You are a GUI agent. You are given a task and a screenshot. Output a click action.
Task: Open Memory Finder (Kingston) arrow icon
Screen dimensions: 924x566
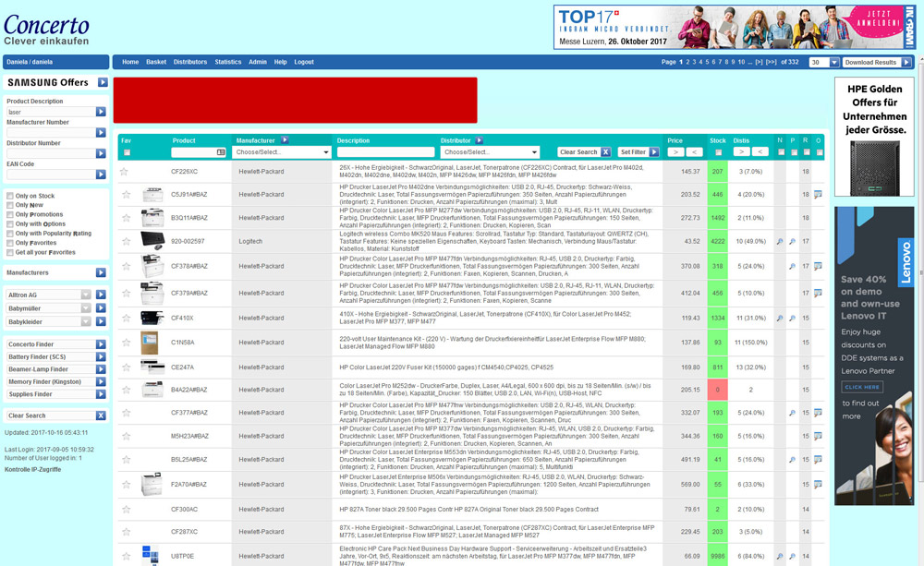click(x=101, y=381)
